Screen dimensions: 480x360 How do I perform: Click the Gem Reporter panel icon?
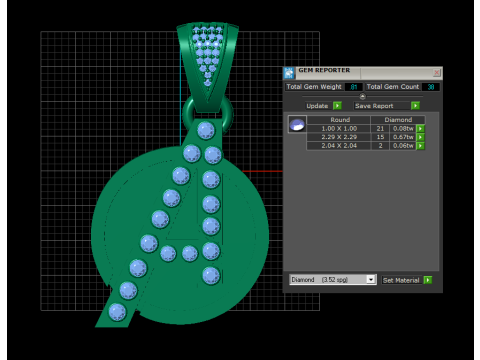click(289, 72)
